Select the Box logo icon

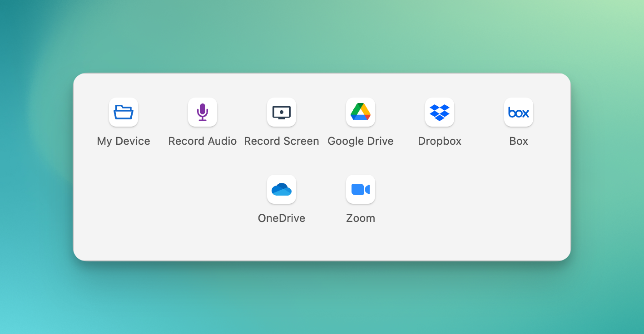pos(519,112)
